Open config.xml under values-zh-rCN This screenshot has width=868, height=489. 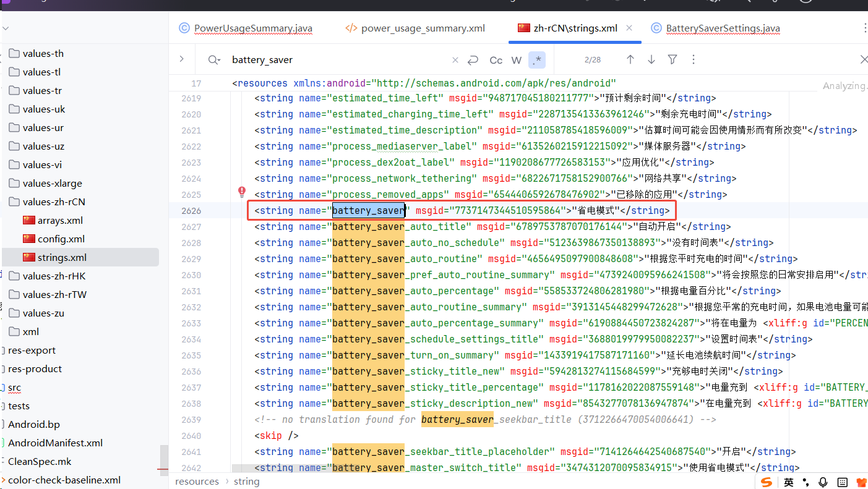[x=54, y=239]
